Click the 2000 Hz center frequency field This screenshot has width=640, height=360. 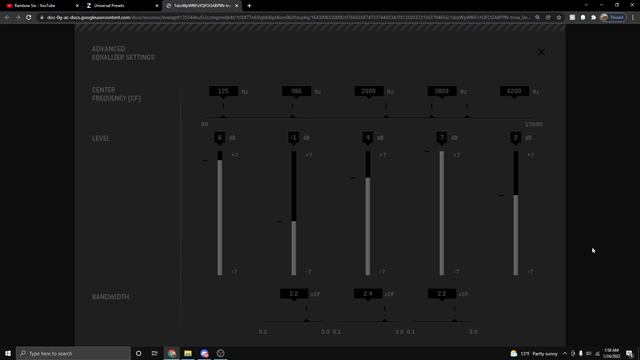(x=369, y=91)
